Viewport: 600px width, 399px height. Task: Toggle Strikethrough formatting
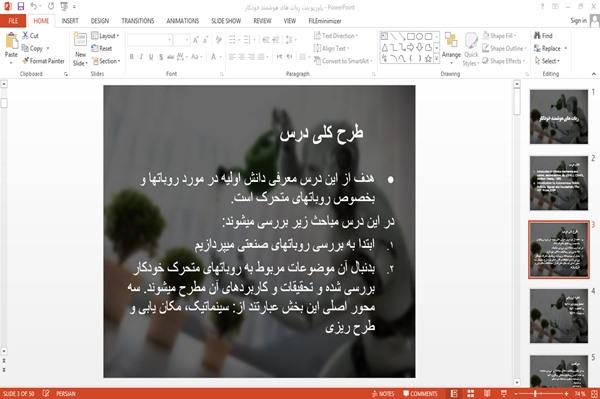click(x=170, y=57)
